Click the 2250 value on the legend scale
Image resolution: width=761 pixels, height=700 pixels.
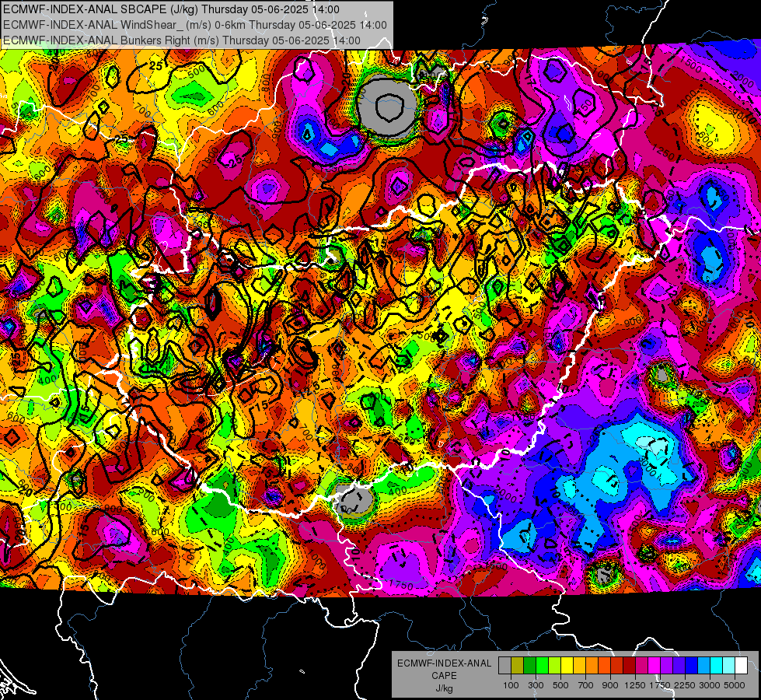(x=686, y=685)
